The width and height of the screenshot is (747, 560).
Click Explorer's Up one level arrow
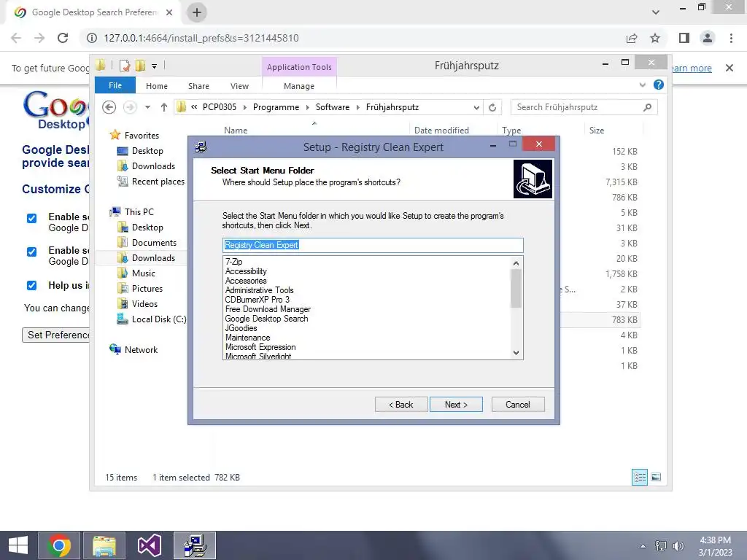coord(164,107)
